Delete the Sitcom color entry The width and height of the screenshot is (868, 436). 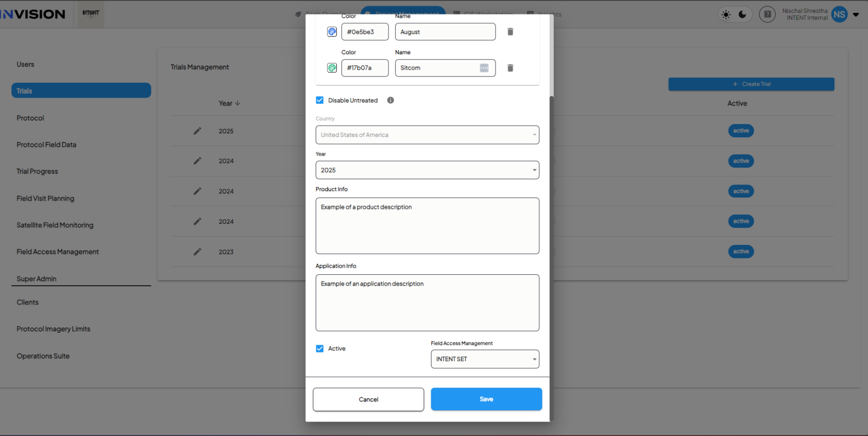click(510, 68)
